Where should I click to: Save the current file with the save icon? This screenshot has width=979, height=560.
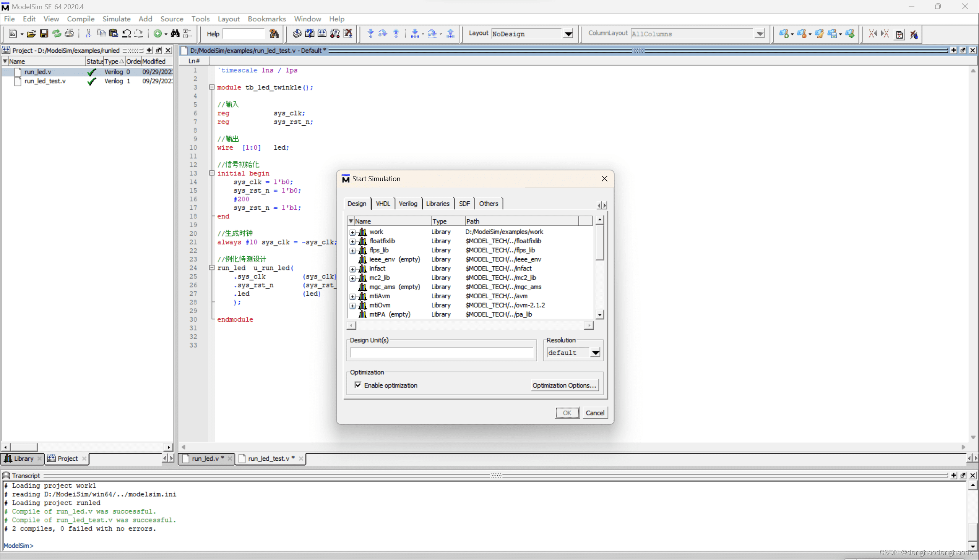44,34
